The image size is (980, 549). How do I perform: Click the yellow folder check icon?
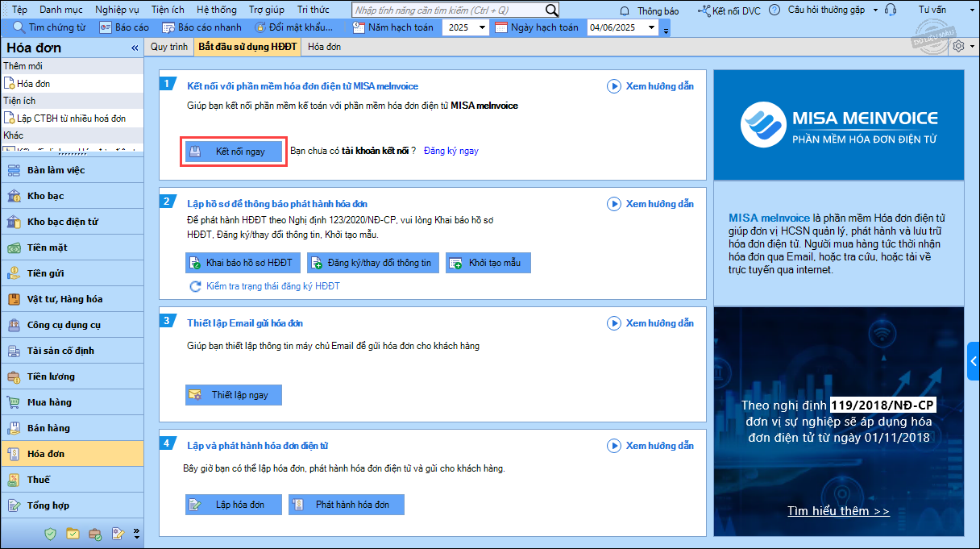pos(73,533)
